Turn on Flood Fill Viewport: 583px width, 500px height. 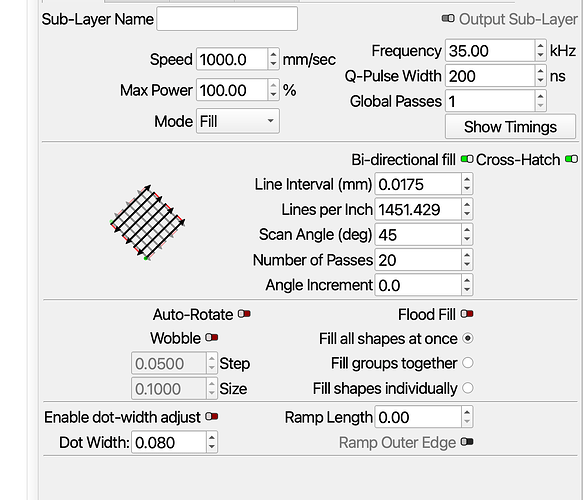coord(467,314)
